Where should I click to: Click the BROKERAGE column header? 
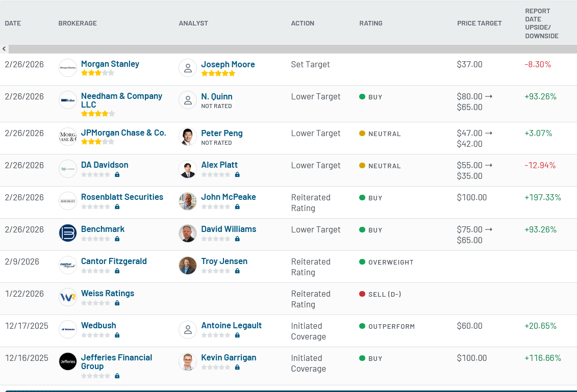tap(77, 23)
